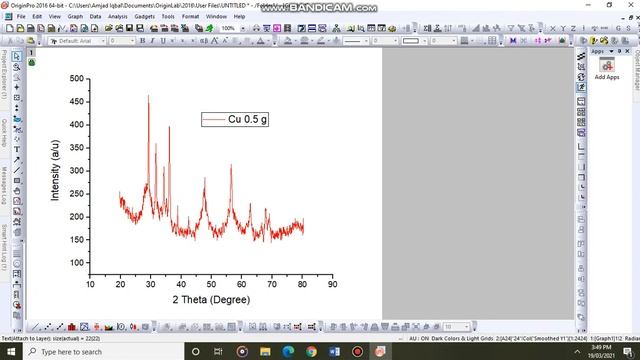Select the Zoom In tool
Screen dimensions: 640x360
(17, 67)
